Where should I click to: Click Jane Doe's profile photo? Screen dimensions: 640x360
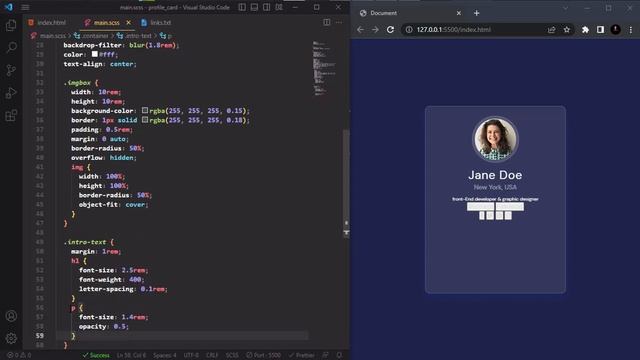coord(495,139)
